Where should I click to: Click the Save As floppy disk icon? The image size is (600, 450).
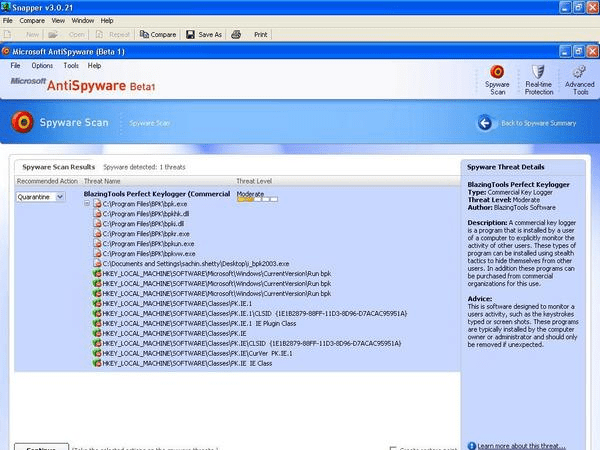(191, 34)
